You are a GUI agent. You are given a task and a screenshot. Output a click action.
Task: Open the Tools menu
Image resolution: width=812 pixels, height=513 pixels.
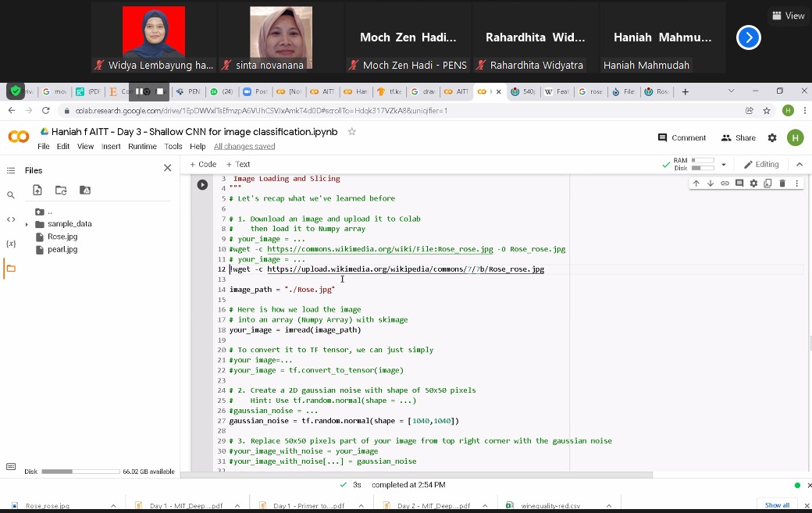pyautogui.click(x=173, y=147)
